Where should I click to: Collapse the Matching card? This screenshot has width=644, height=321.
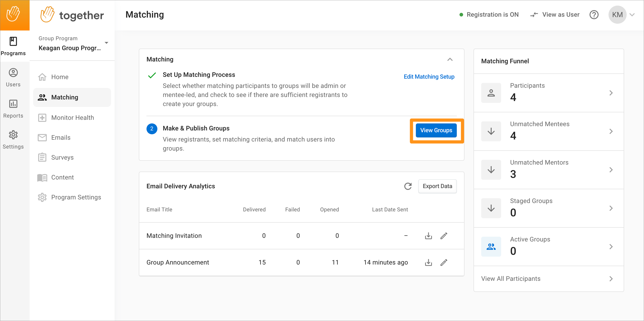click(450, 59)
